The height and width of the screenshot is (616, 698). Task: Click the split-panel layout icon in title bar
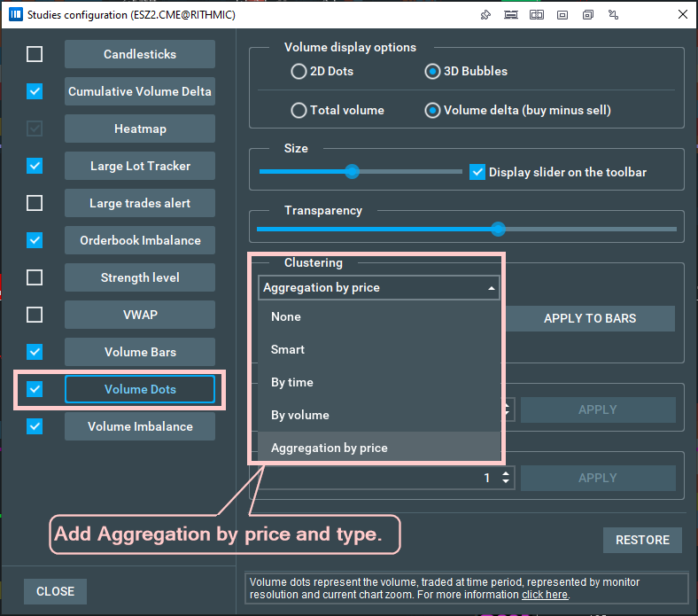pos(537,15)
